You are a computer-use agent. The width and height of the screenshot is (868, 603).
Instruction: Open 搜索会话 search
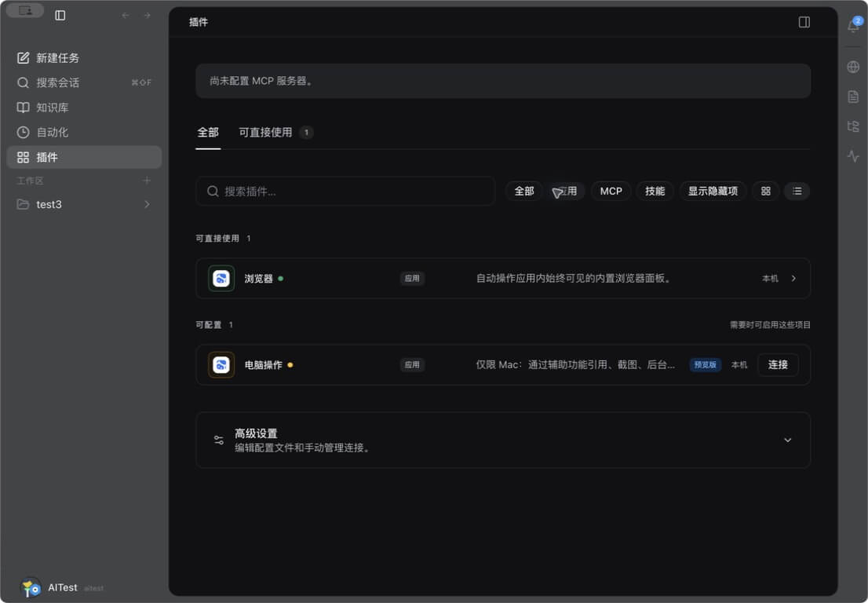coord(84,82)
